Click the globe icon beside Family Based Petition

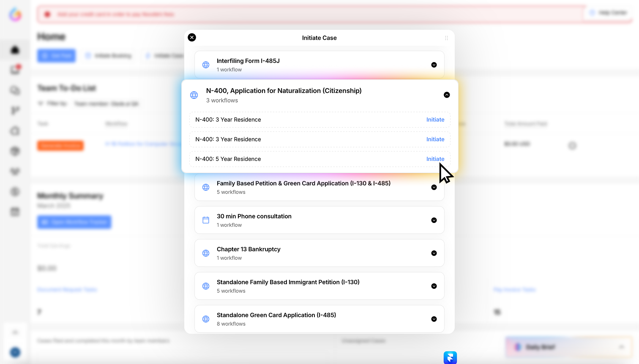[206, 187]
